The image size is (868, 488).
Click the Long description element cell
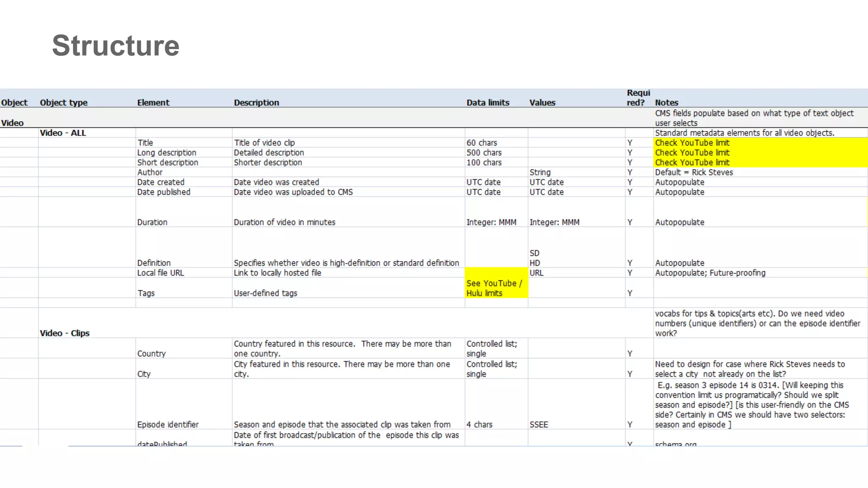[x=167, y=152]
